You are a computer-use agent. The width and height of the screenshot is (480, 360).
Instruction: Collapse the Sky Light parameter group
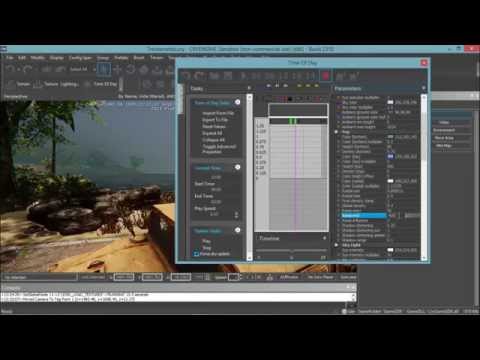click(336, 245)
